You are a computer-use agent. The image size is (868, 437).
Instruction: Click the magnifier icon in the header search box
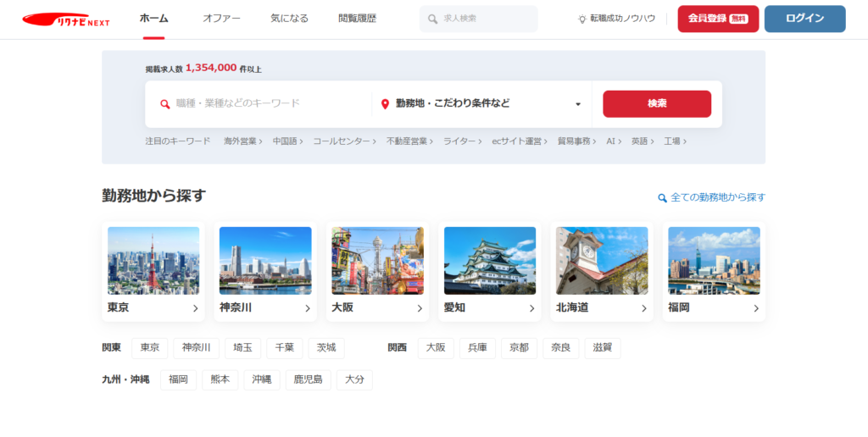(433, 19)
